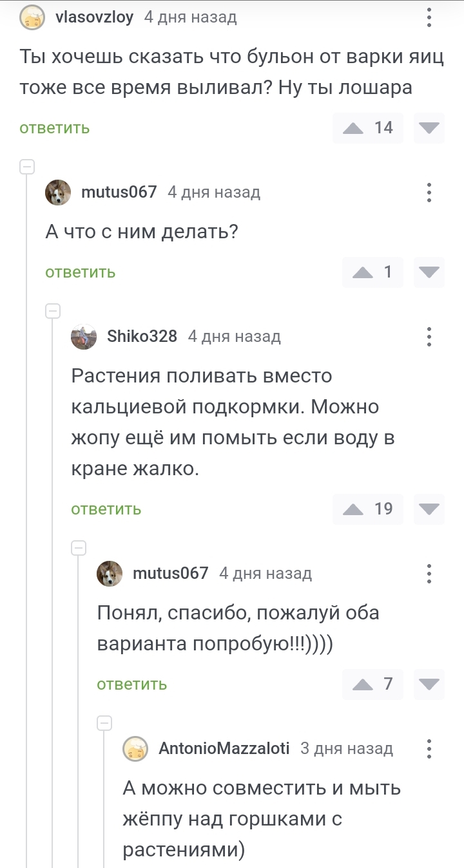This screenshot has width=464, height=868.
Task: Open Shiko328's user profile via username
Action: [x=142, y=336]
